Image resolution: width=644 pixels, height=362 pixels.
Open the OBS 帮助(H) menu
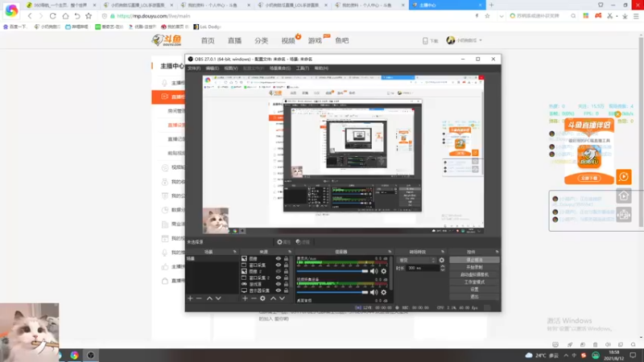pyautogui.click(x=321, y=68)
